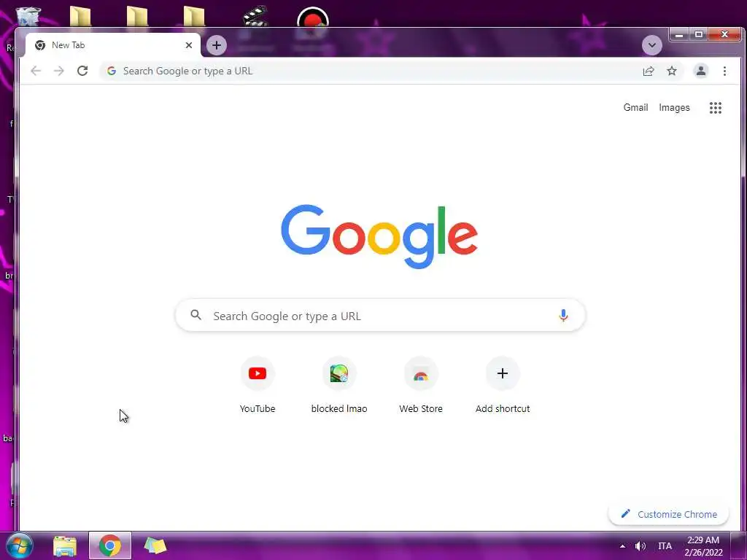Maximize the Chrome window
Screen dimensions: 747x560
(x=699, y=34)
